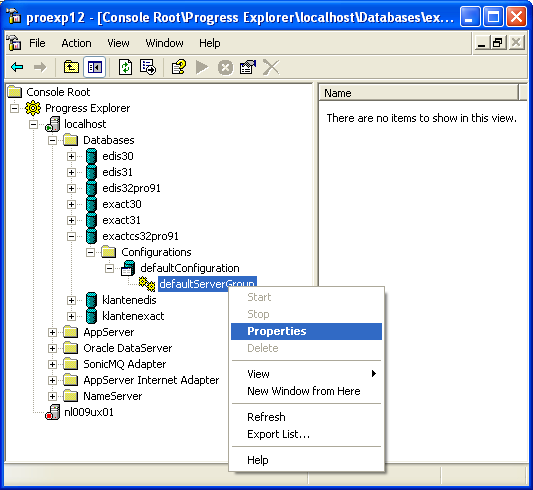Expand the AppServer Internet Adapter node
This screenshot has height=490, width=533.
click(52, 380)
